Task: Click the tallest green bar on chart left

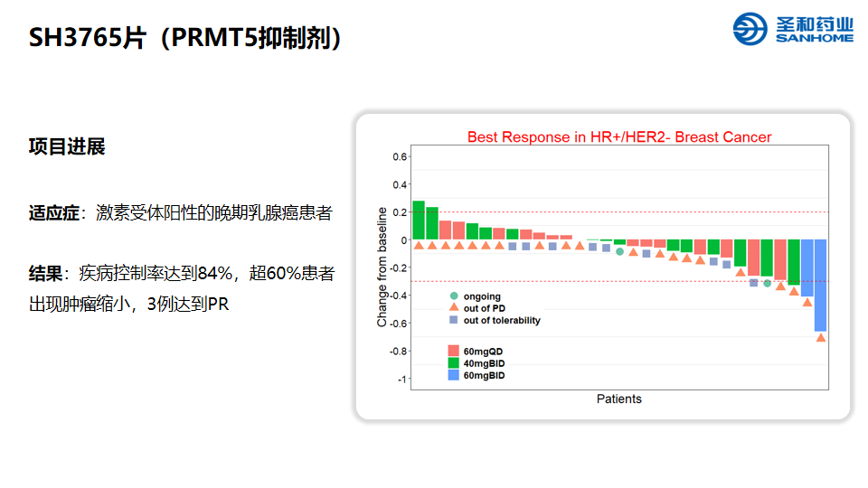Action: pyautogui.click(x=419, y=220)
